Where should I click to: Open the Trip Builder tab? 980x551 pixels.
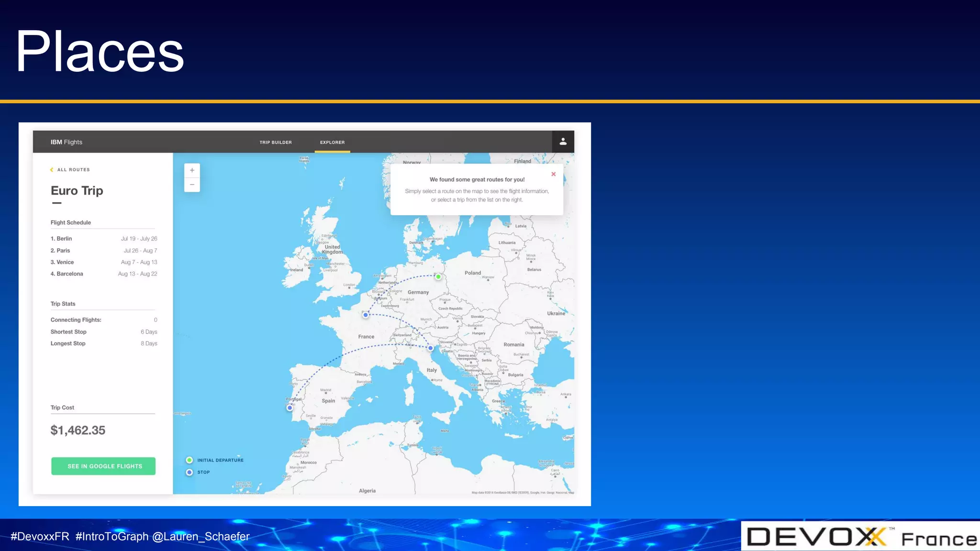coord(276,143)
